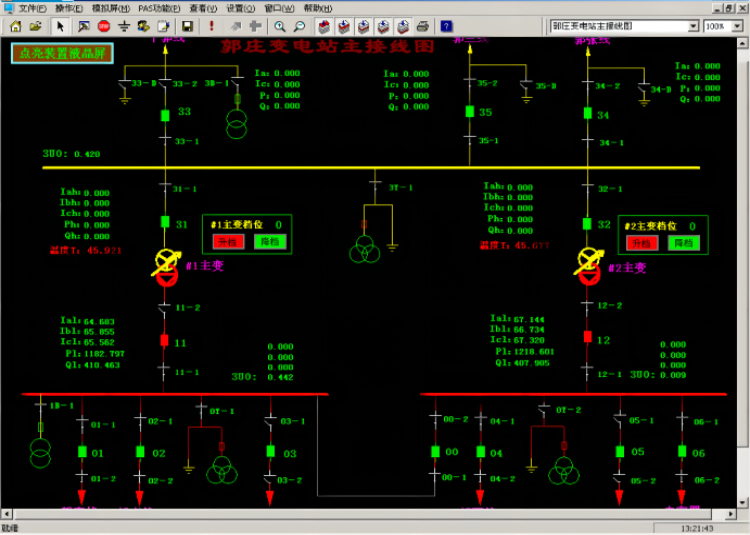The image size is (750, 535).
Task: Click the 点亮装置液晶屏 button
Action: click(x=62, y=53)
